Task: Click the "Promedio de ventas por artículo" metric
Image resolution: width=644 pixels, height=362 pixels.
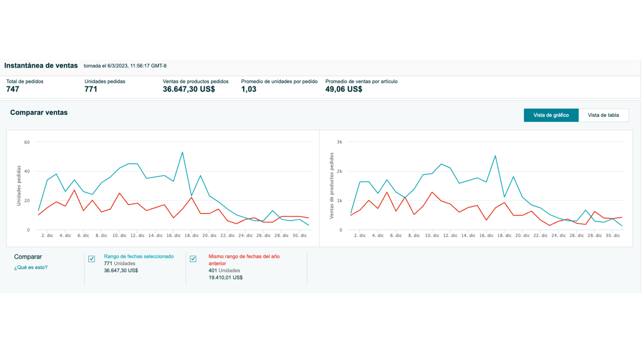Action: (361, 81)
